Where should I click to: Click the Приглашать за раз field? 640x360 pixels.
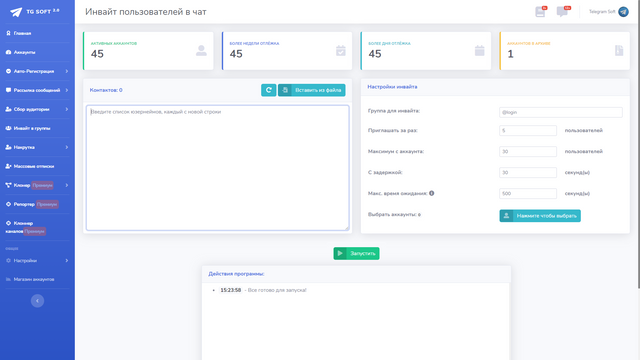(528, 131)
